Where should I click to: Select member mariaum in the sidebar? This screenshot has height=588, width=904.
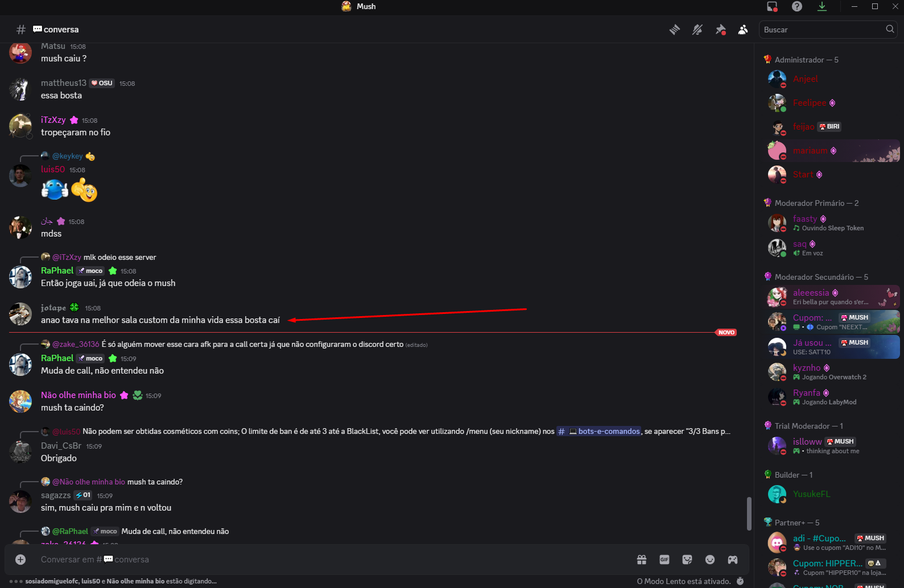(833, 151)
